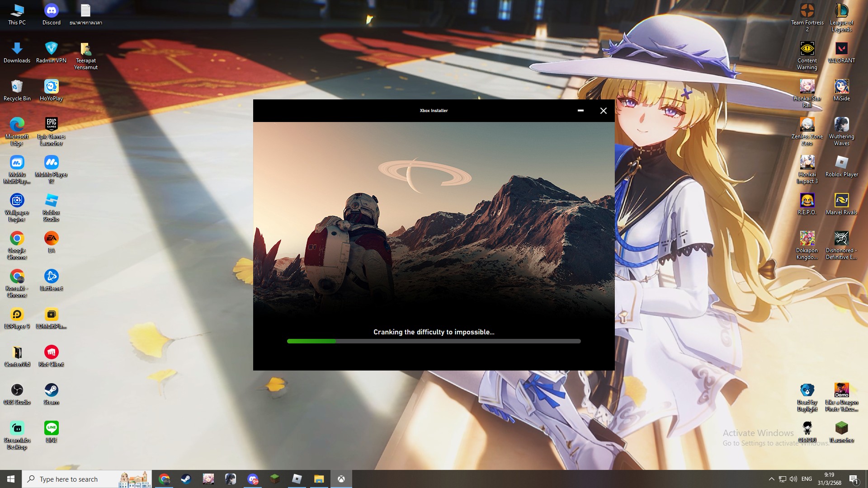This screenshot has height=488, width=868.
Task: Launch VALORANT from the desktop
Action: click(841, 52)
